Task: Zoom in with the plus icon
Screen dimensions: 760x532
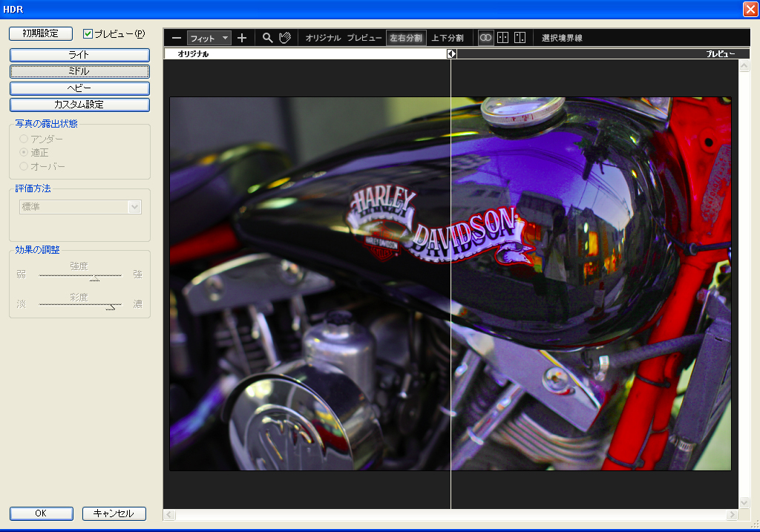Action: [242, 37]
